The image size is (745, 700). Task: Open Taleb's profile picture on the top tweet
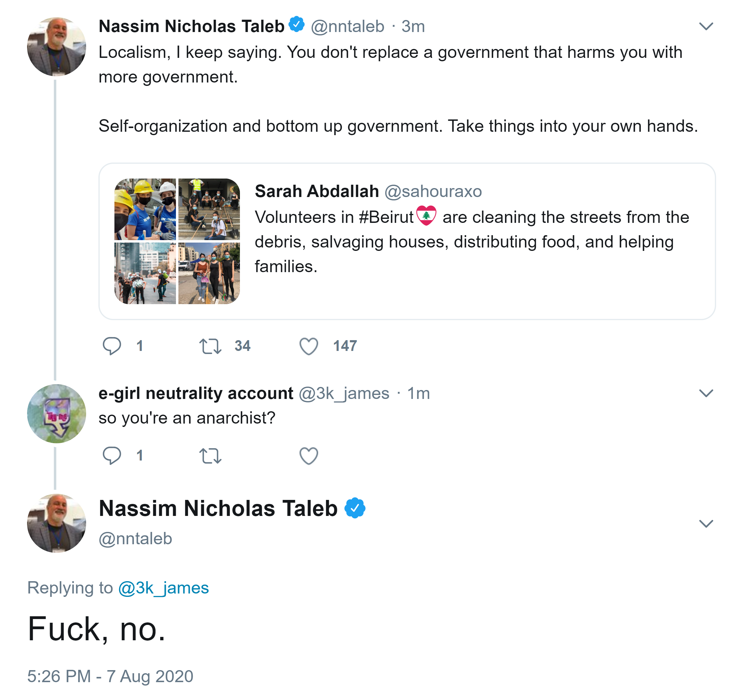pyautogui.click(x=57, y=47)
